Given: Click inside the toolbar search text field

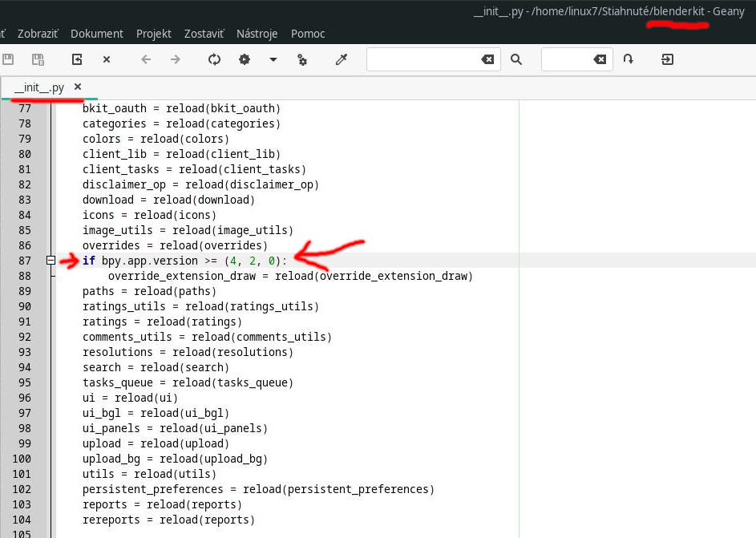Looking at the screenshot, I should [x=421, y=59].
